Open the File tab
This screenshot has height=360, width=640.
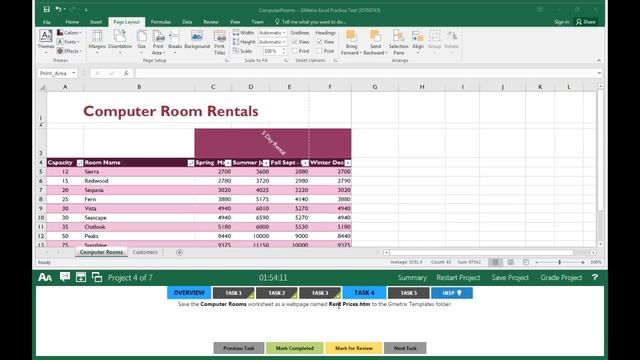tap(47, 22)
